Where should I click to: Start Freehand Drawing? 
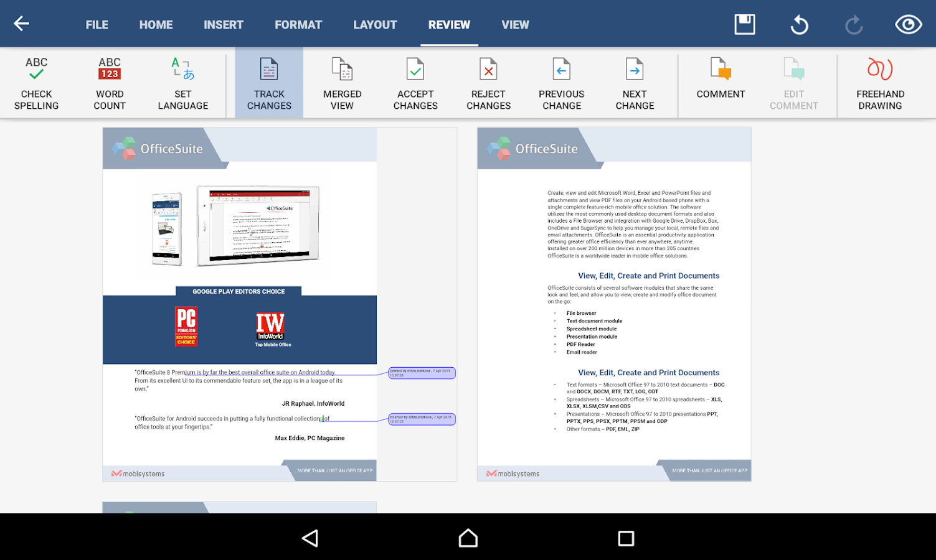pyautogui.click(x=880, y=83)
